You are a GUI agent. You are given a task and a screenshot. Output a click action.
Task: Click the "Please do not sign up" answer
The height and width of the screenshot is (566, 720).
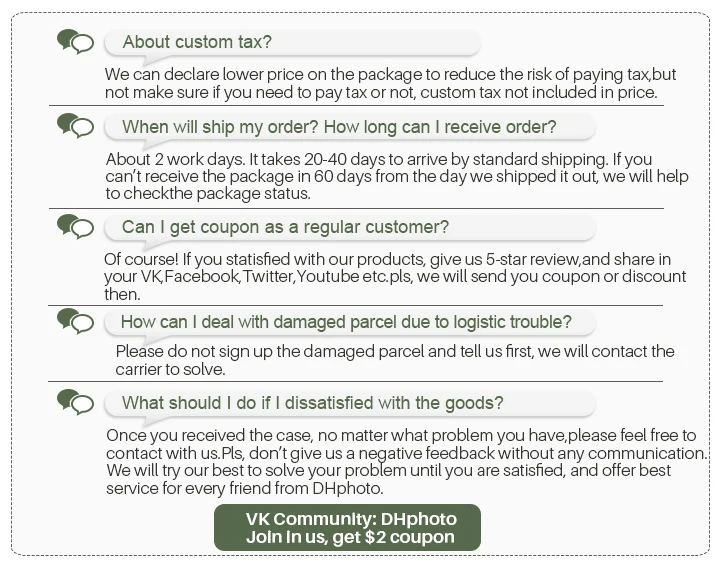pyautogui.click(x=395, y=351)
